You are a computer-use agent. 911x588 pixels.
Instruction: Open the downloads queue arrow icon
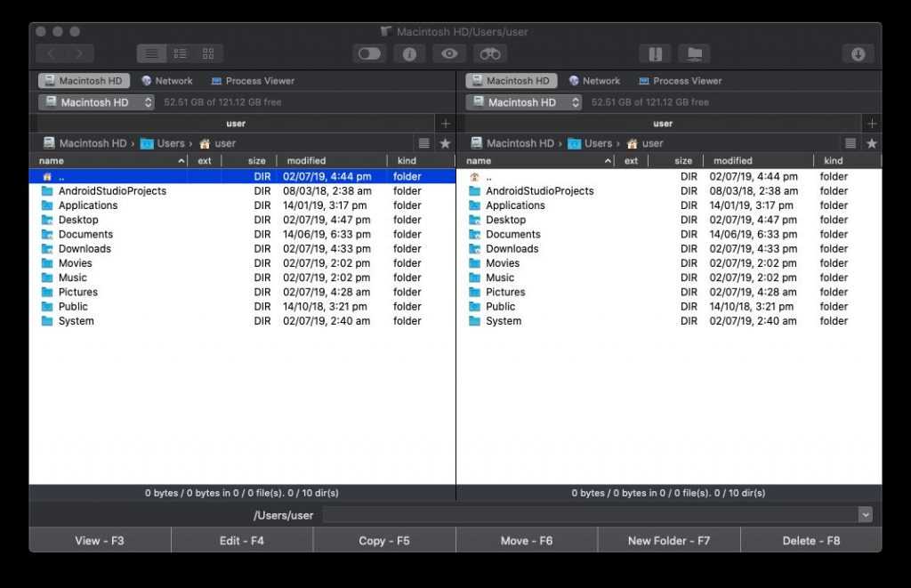(x=858, y=54)
